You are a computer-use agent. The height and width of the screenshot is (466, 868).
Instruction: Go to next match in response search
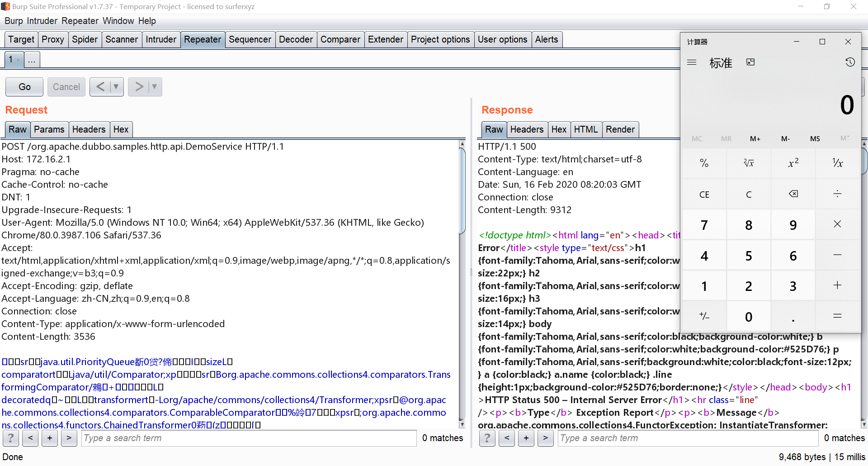pyautogui.click(x=546, y=438)
